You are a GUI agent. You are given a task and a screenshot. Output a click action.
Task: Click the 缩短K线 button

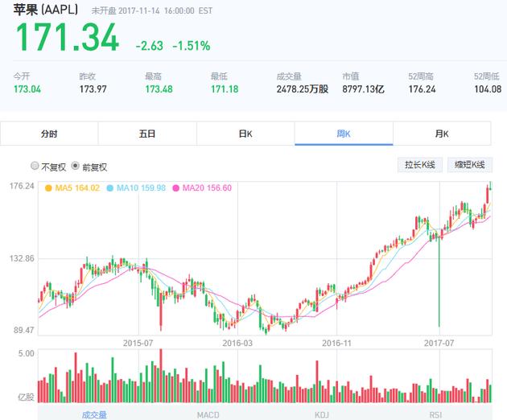click(x=470, y=165)
